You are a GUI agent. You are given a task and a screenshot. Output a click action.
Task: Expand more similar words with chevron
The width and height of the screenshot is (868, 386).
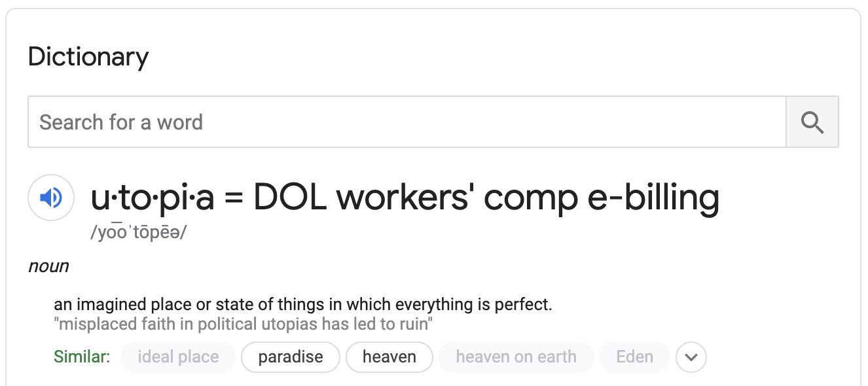tap(691, 357)
